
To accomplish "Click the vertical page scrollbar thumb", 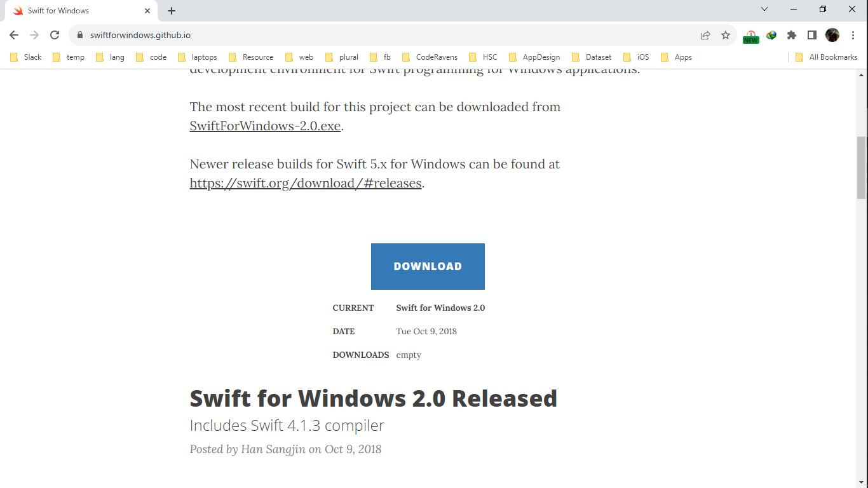I will (x=861, y=168).
